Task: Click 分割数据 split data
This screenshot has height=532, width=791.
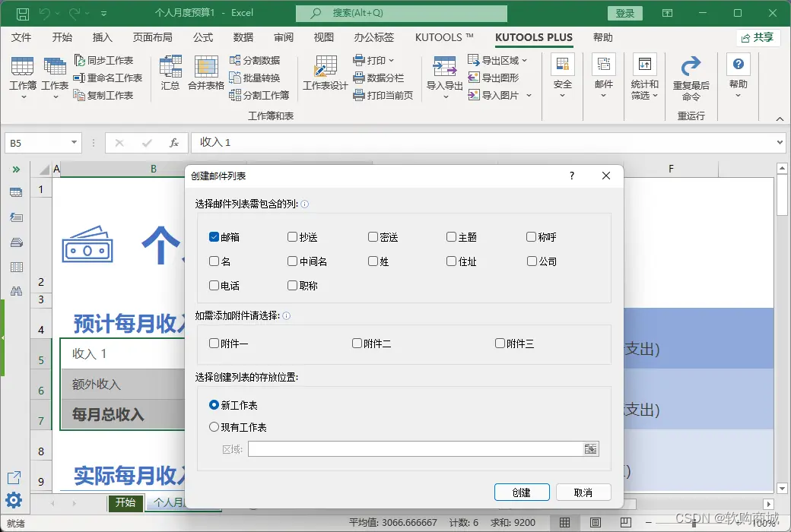Action: tap(255, 61)
